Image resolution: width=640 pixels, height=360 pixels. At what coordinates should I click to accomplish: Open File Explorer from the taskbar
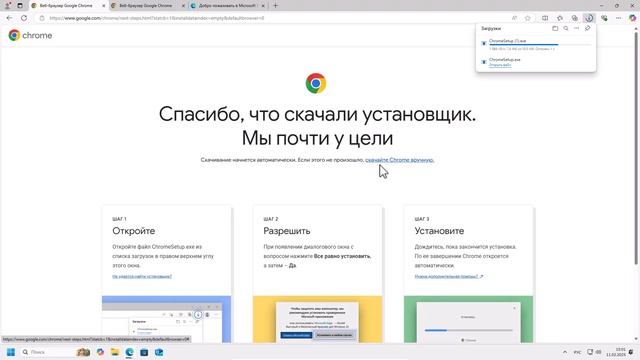click(115, 352)
